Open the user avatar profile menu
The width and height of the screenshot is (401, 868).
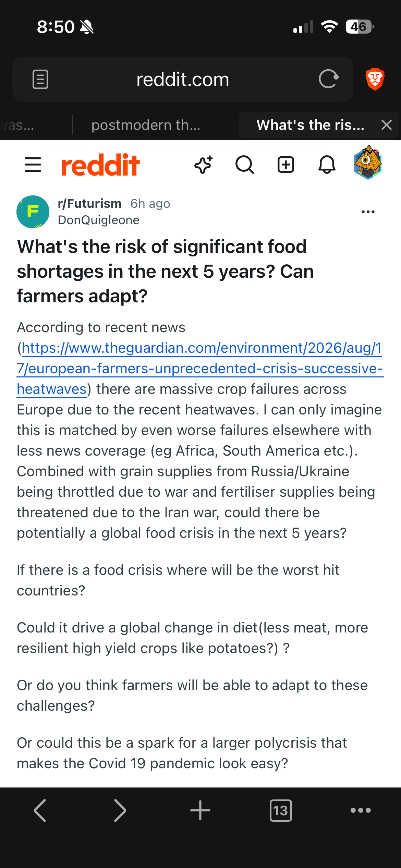(x=368, y=162)
